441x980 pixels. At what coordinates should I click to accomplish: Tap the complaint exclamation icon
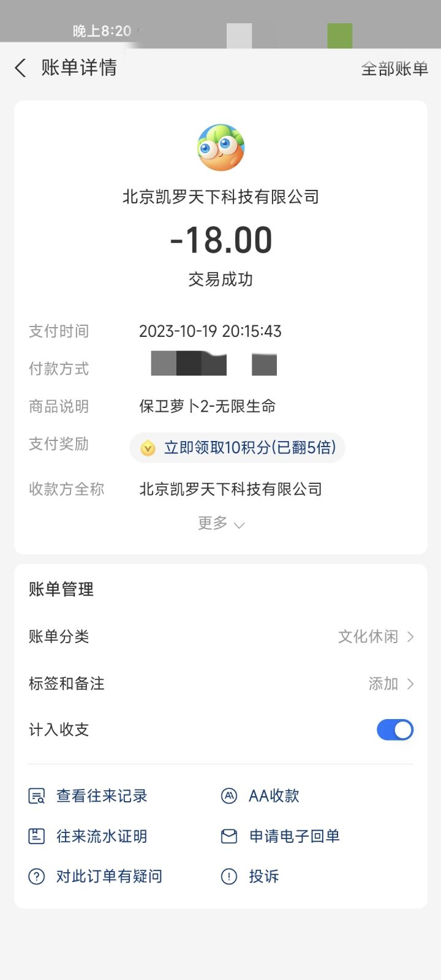pos(229,876)
